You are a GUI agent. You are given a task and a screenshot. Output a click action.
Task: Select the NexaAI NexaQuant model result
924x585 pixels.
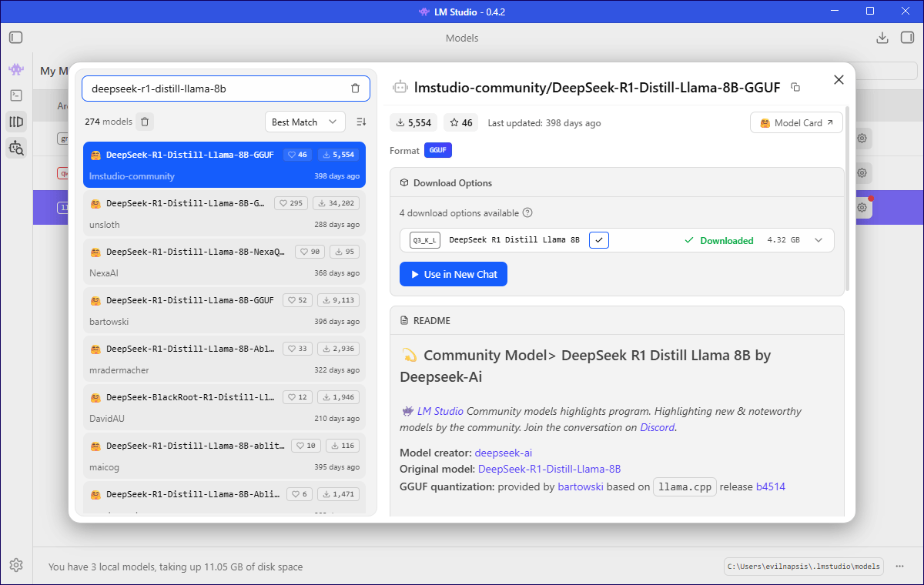point(224,262)
